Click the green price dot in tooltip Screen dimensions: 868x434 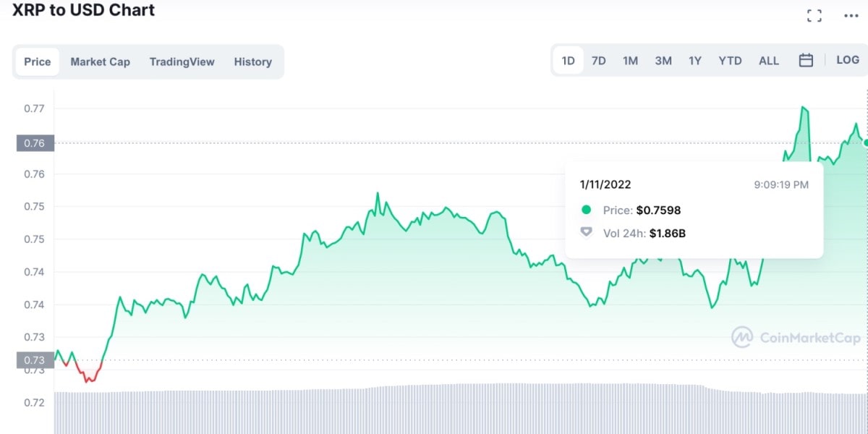point(586,210)
